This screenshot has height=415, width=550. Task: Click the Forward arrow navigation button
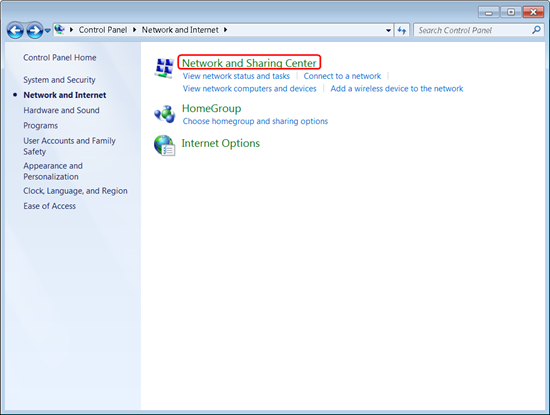coord(35,31)
